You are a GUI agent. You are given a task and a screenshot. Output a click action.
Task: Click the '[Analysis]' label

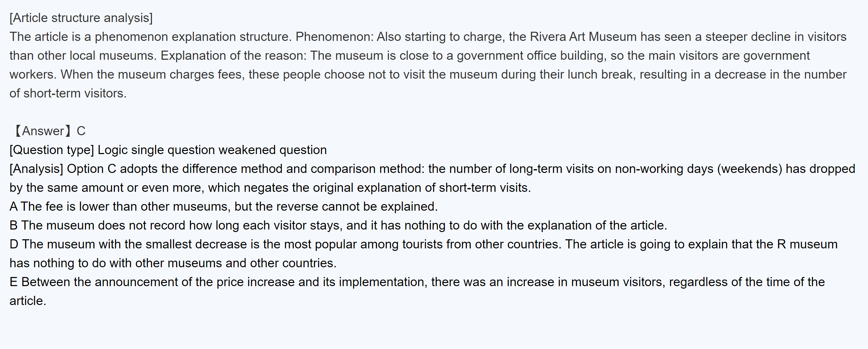[36, 169]
